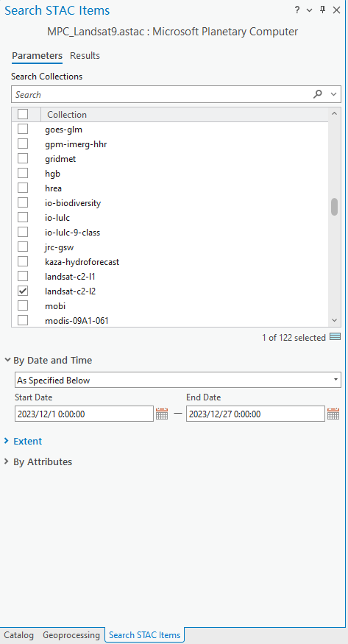The width and height of the screenshot is (348, 644).
Task: Open the collection search dropdown arrow
Action: click(x=333, y=94)
